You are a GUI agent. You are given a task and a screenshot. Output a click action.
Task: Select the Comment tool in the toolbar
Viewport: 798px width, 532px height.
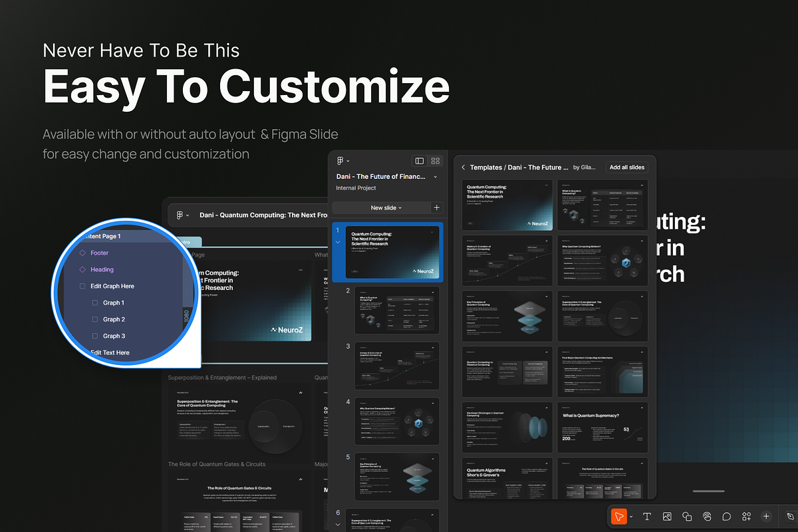[x=727, y=516]
